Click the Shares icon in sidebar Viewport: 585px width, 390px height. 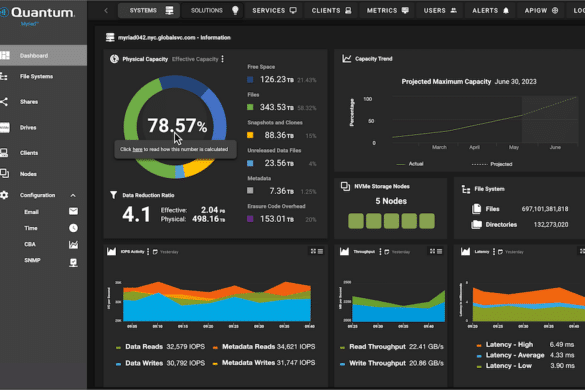pyautogui.click(x=4, y=102)
